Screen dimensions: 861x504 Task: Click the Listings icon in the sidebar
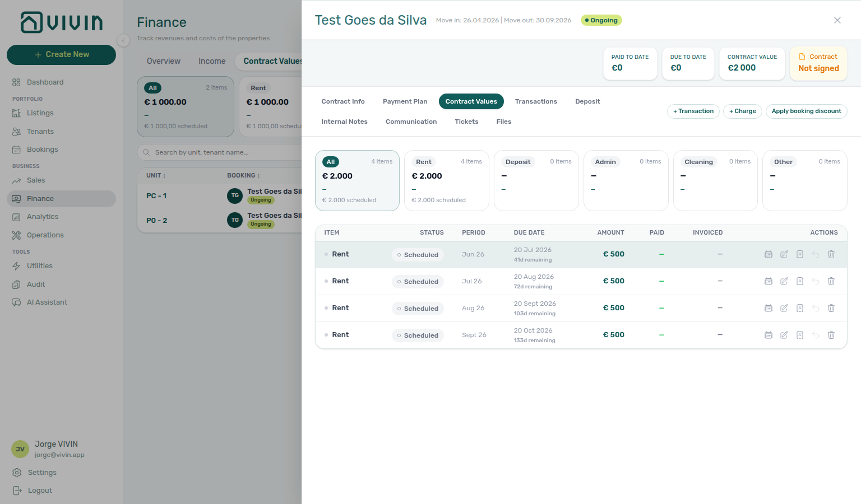(16, 113)
